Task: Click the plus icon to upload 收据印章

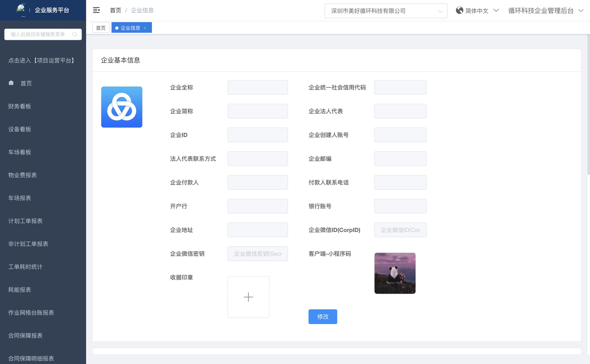Action: pos(248,297)
